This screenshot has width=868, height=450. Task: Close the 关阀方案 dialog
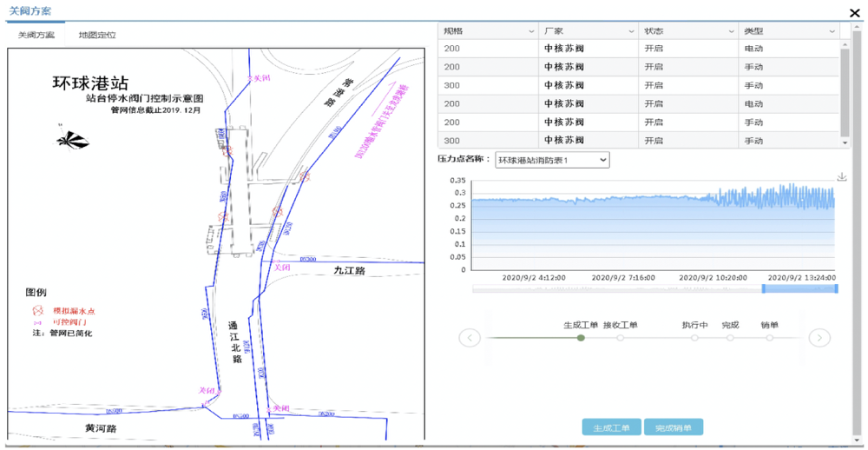pos(854,12)
